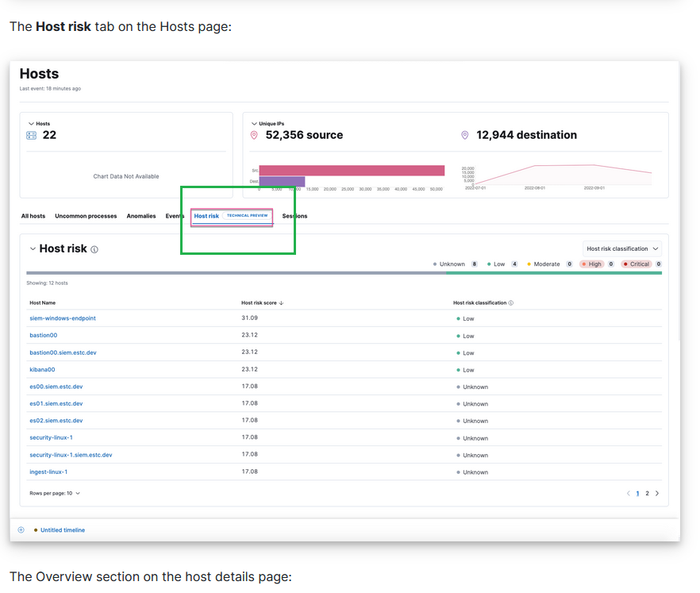The height and width of the screenshot is (593, 700).
Task: Click the Host risk info icon
Action: pos(94,249)
